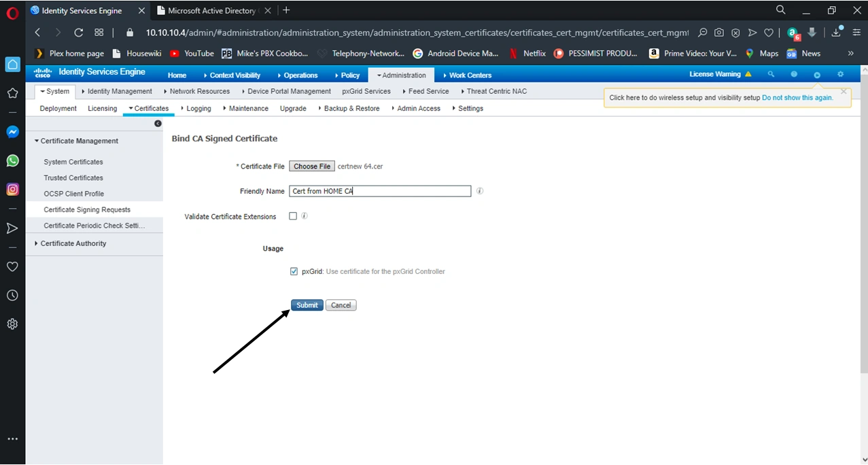Open the Player sidebar icon

tap(12, 228)
